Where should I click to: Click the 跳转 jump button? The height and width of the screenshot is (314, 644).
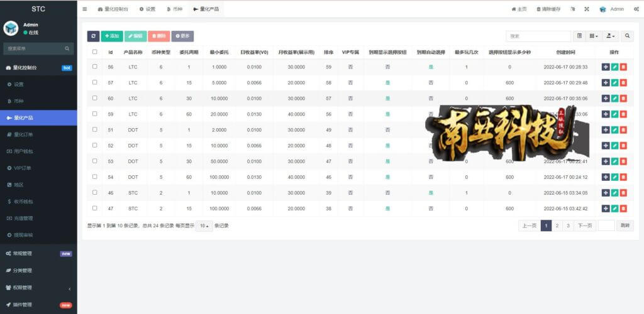pos(625,225)
